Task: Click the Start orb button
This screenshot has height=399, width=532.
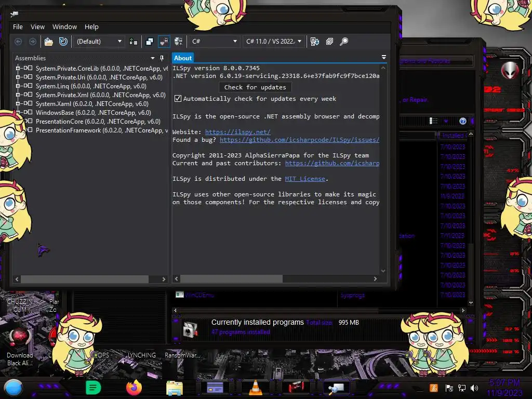Action: (x=13, y=388)
